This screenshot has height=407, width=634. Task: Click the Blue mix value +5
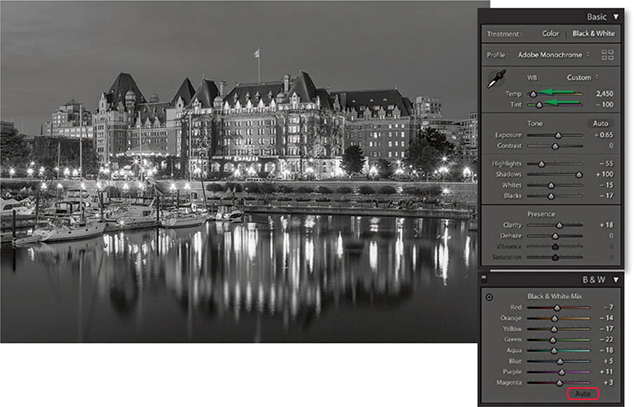pyautogui.click(x=609, y=361)
